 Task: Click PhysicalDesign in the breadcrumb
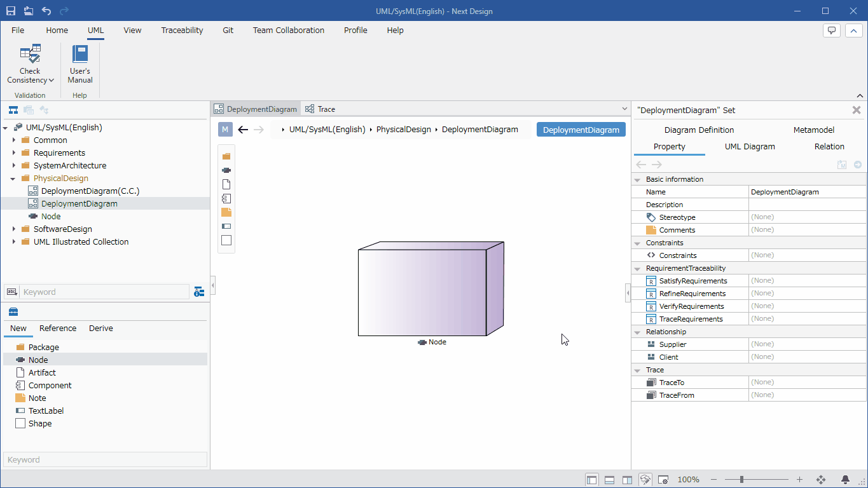point(404,130)
